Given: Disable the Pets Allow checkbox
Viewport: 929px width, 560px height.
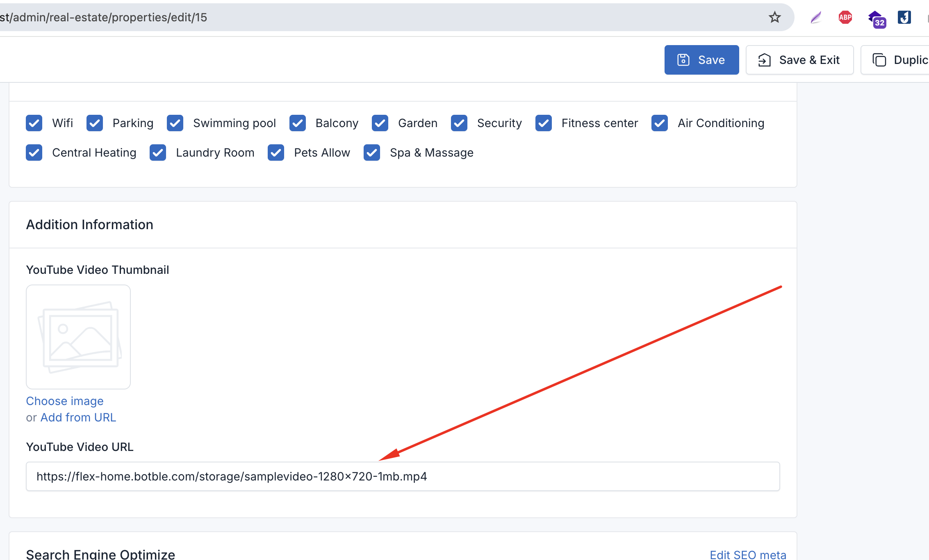Looking at the screenshot, I should [x=276, y=153].
